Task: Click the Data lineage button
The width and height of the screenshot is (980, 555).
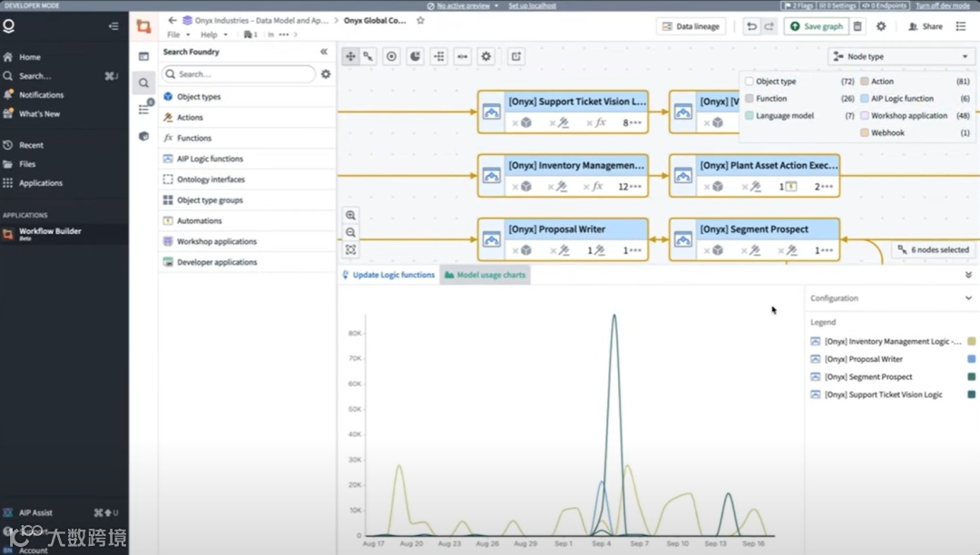Action: pyautogui.click(x=691, y=26)
